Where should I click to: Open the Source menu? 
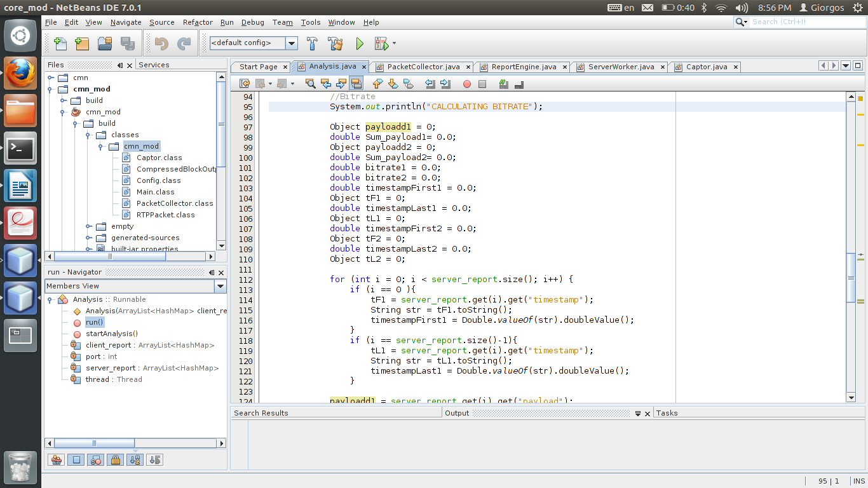click(161, 22)
